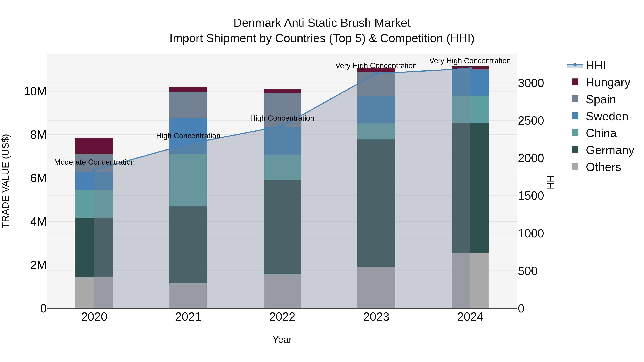The width and height of the screenshot is (644, 362).
Task: Click the Sweden segment of 2023 bar
Action: click(376, 109)
